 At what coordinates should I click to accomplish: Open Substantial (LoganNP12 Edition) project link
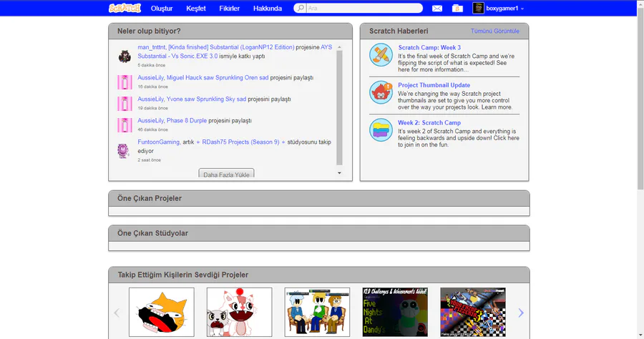(x=231, y=47)
